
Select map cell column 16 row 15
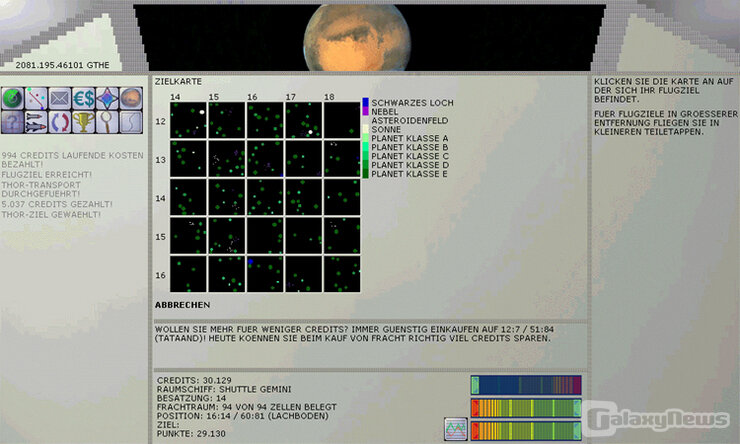[x=265, y=235]
